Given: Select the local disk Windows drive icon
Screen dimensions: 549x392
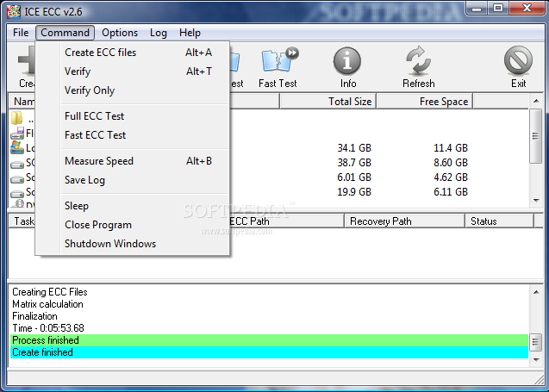Looking at the screenshot, I should coord(17,147).
